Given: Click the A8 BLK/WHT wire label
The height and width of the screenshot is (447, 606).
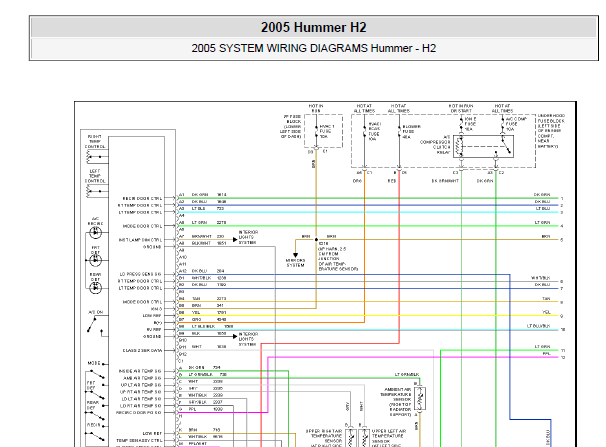Looking at the screenshot, I should (202, 243).
